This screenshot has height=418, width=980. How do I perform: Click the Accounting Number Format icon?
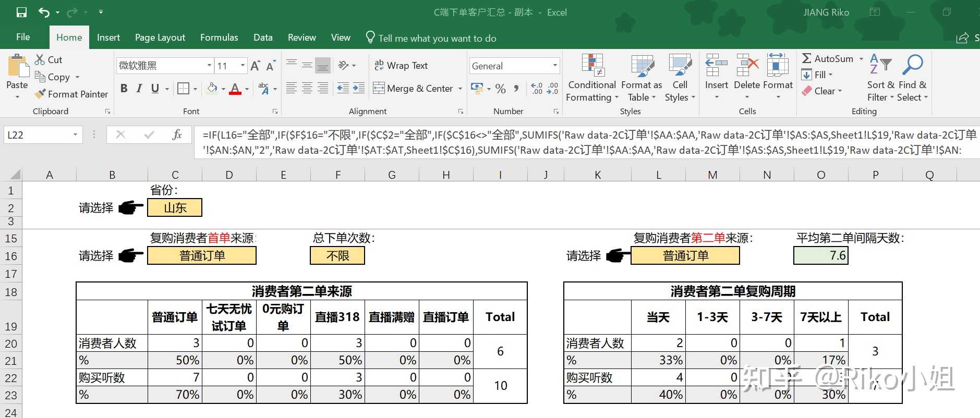click(x=477, y=88)
